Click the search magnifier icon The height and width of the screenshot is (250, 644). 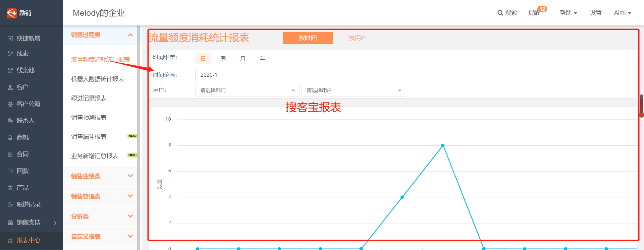[x=500, y=13]
